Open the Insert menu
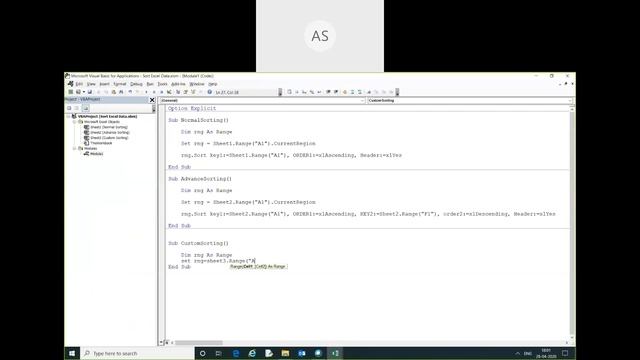The width and height of the screenshot is (640, 360). click(x=104, y=84)
